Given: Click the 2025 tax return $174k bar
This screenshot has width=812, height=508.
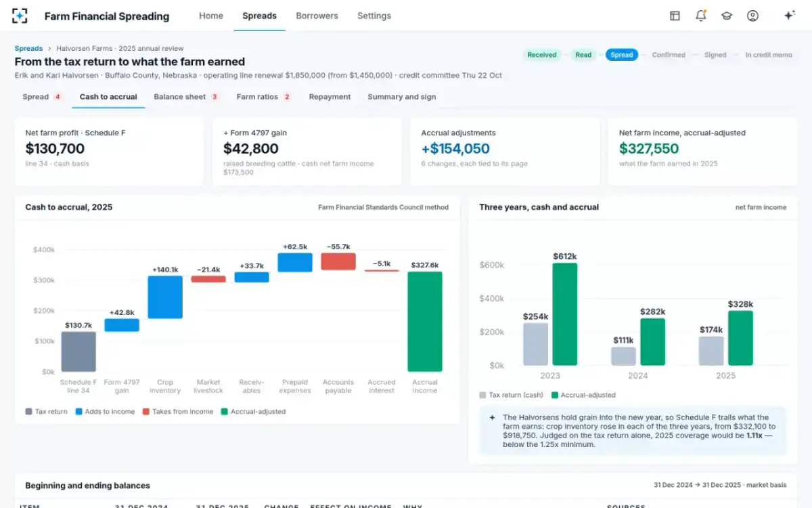Looking at the screenshot, I should 711,351.
